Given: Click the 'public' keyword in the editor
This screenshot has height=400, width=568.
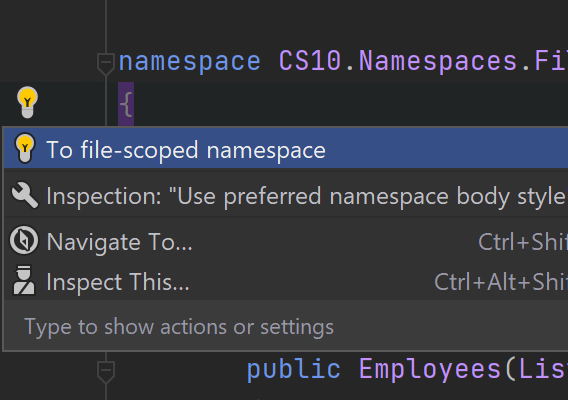Looking at the screenshot, I should [294, 370].
